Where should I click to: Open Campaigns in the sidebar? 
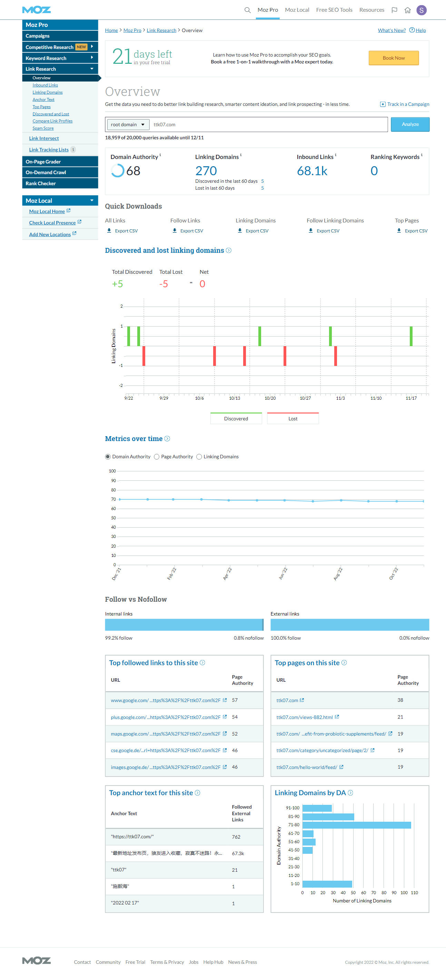click(60, 36)
